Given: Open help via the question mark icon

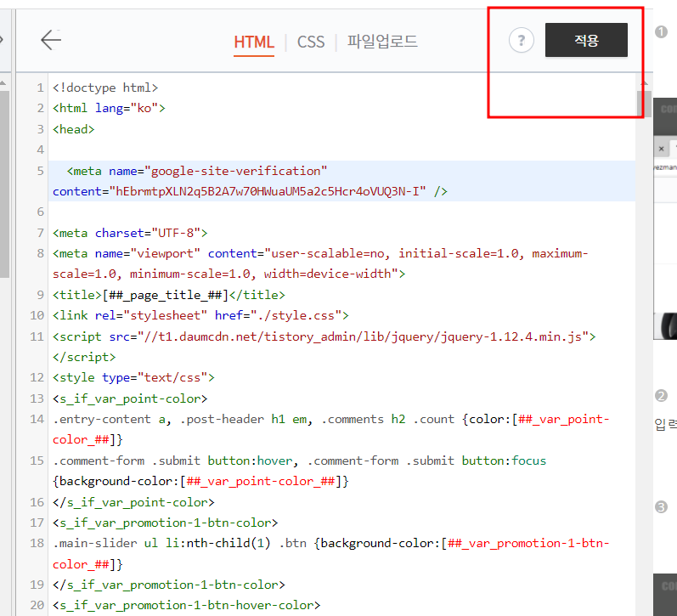Looking at the screenshot, I should [x=522, y=40].
